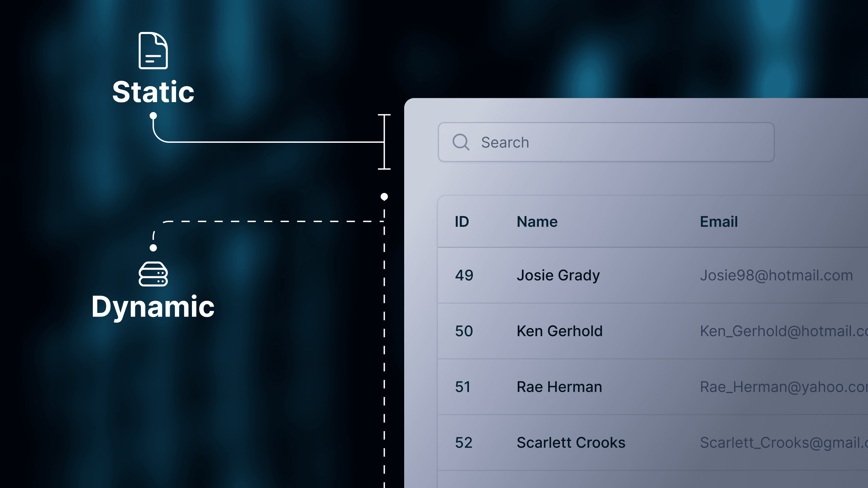
Task: Click the Static document file icon
Action: coord(153,51)
